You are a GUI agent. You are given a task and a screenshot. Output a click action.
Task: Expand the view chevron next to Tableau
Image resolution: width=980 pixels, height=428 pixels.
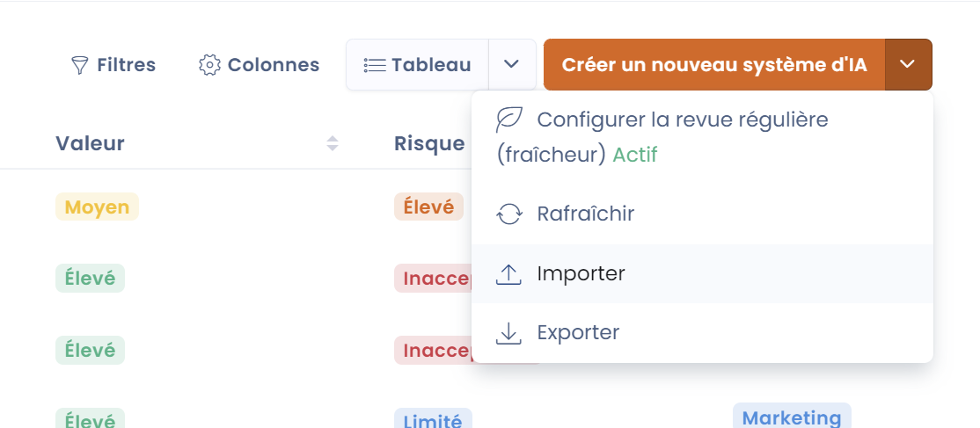pos(512,65)
